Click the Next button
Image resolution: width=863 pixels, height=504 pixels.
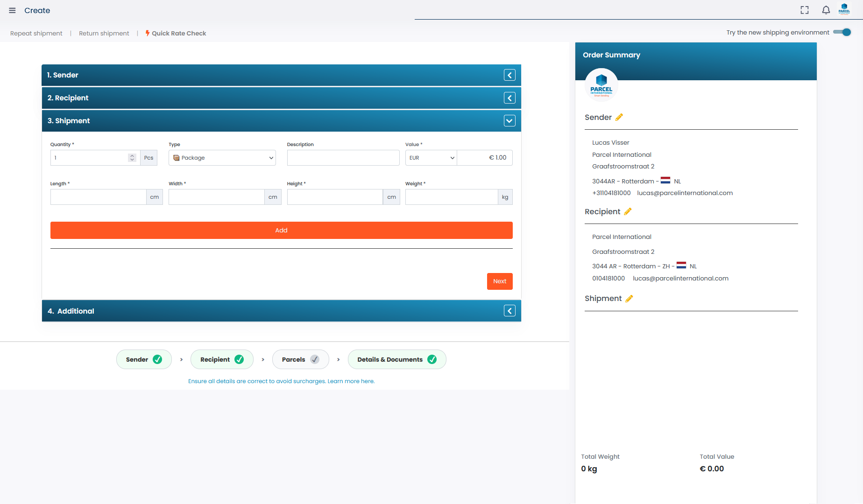point(500,281)
